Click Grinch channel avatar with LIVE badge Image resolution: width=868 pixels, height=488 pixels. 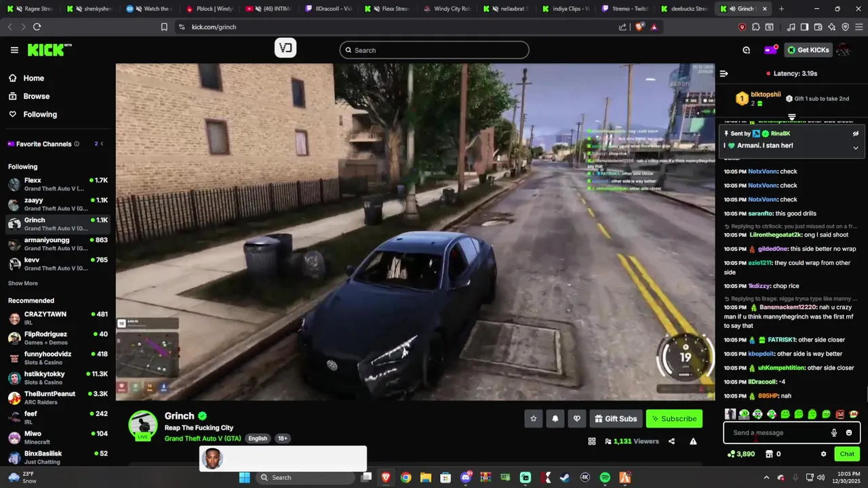(x=143, y=426)
